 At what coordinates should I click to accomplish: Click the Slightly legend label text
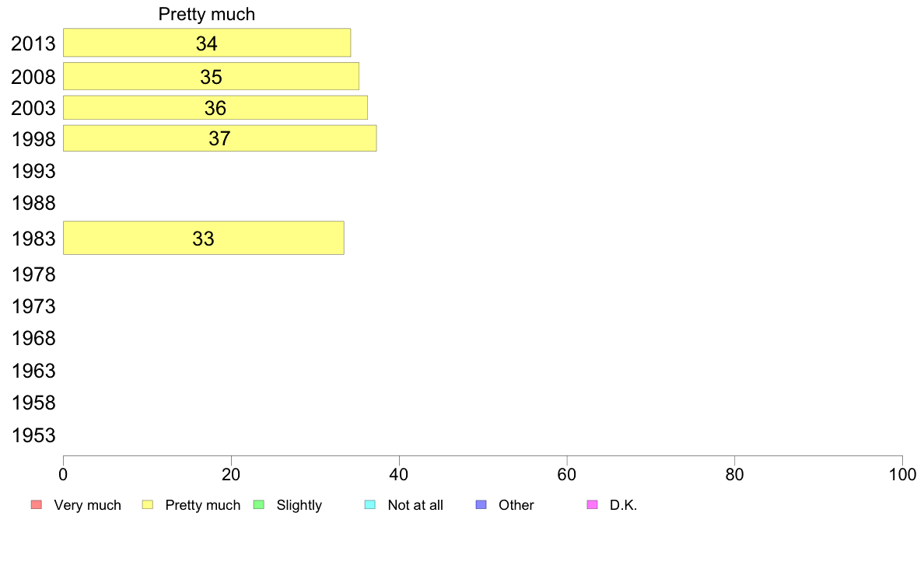(x=299, y=505)
